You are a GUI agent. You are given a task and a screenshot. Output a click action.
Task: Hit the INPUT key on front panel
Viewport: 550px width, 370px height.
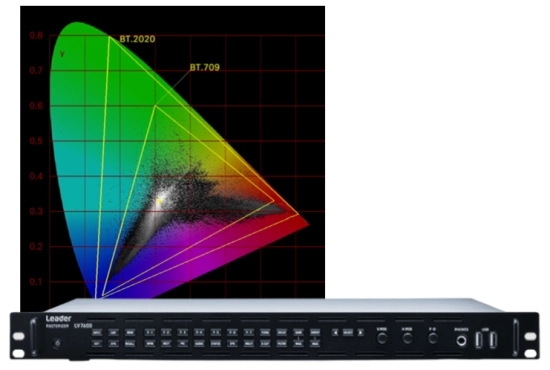[x=97, y=332]
